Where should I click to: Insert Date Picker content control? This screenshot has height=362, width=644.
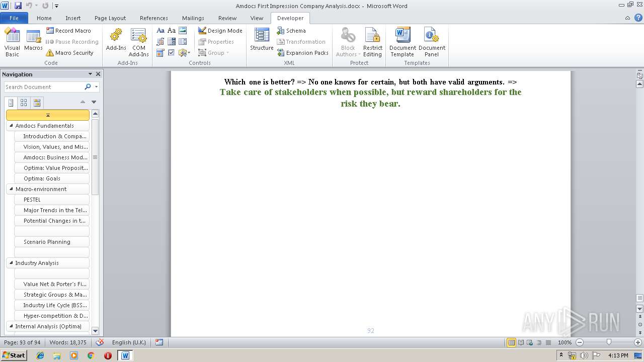160,53
